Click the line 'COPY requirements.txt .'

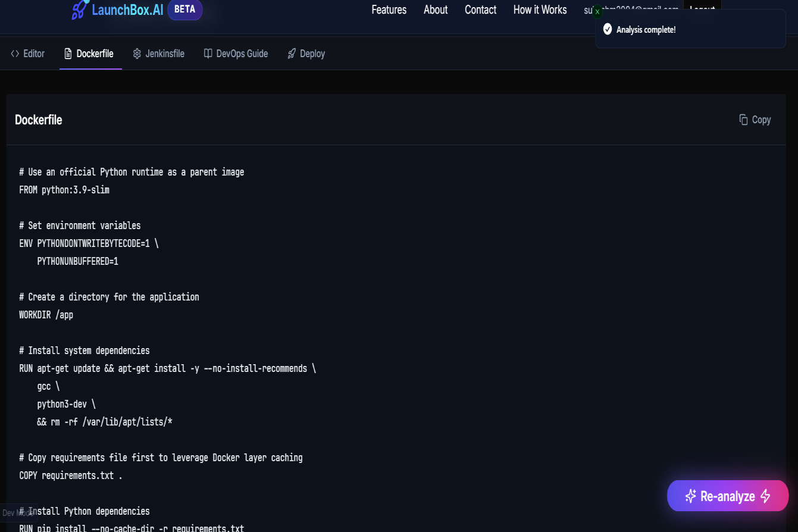click(x=71, y=475)
